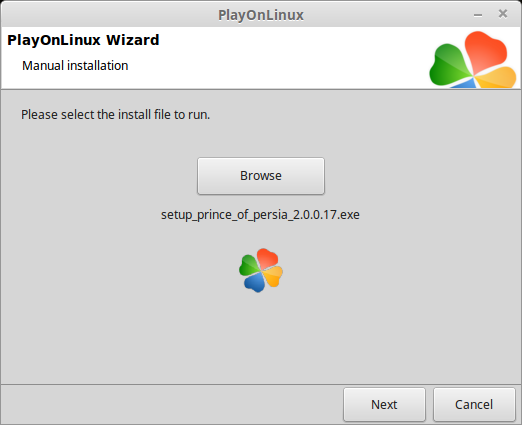Click the large PlayOnLinux logo in header
522x425 pixels.
473,59
